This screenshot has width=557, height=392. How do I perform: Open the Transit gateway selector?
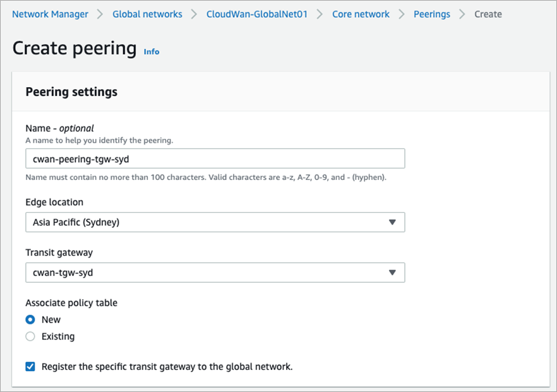(215, 273)
